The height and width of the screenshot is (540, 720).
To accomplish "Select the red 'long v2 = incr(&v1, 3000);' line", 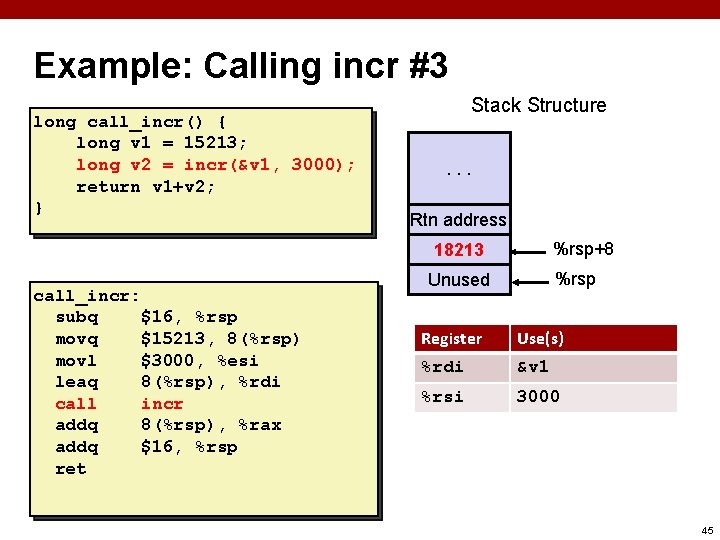I will [215, 164].
